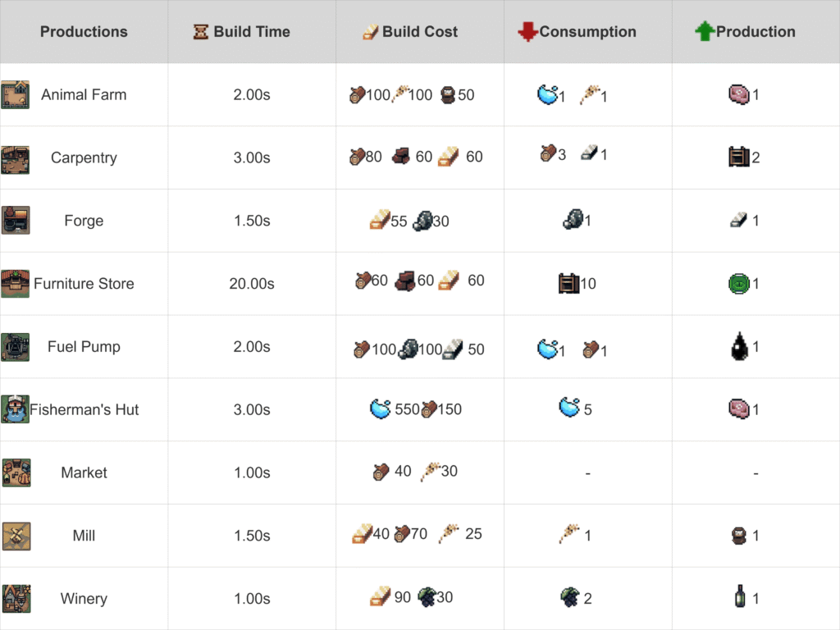Select the Mill windmill icon
The image size is (840, 630).
pyautogui.click(x=16, y=536)
